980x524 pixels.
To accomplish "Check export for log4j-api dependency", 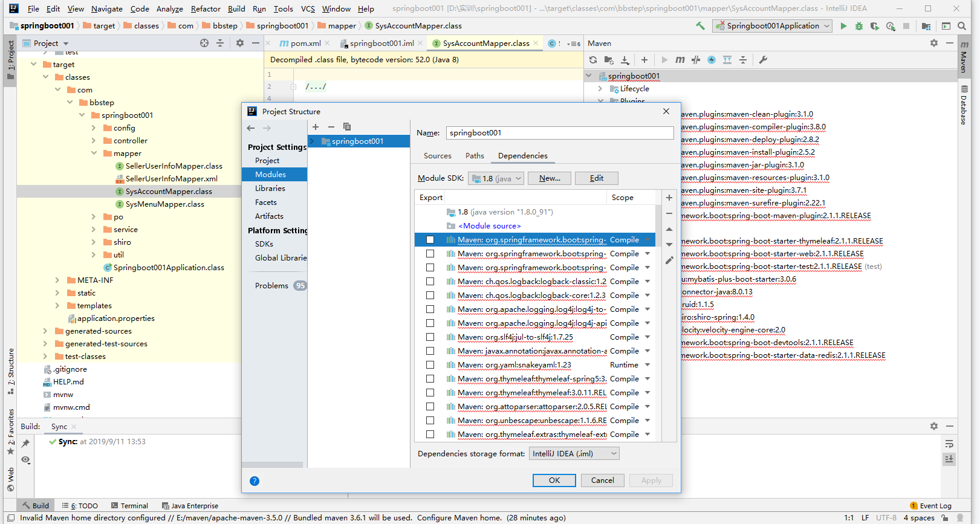I will 430,323.
